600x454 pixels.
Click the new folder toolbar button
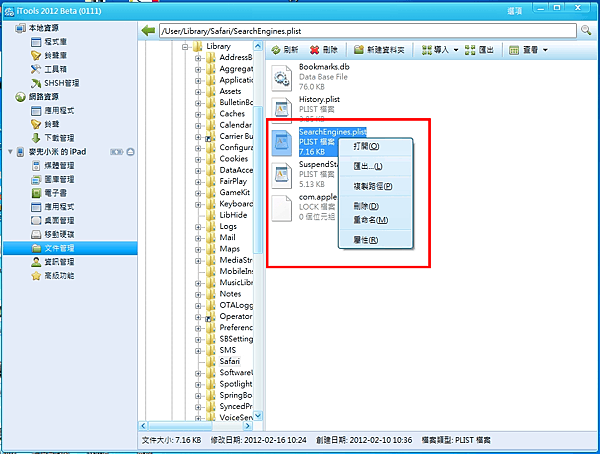point(379,50)
